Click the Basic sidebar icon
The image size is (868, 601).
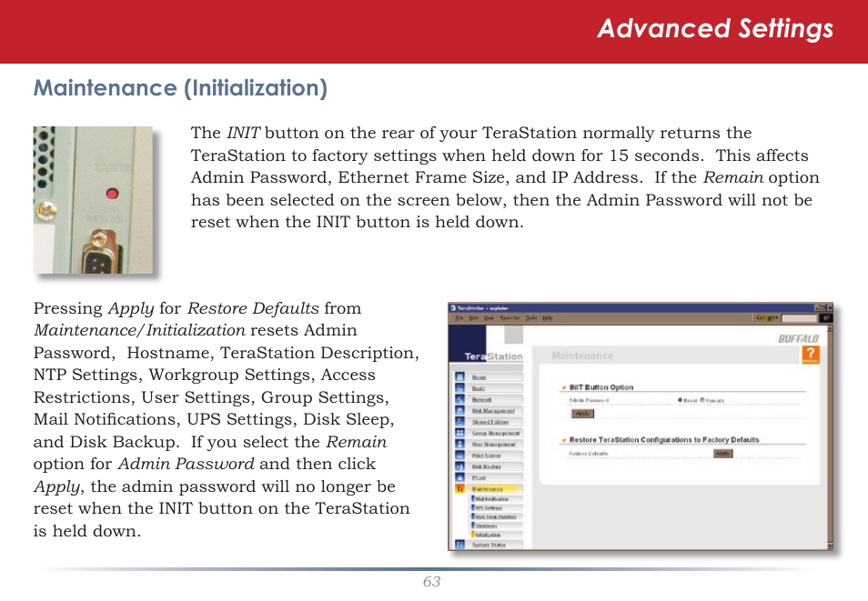pos(459,388)
